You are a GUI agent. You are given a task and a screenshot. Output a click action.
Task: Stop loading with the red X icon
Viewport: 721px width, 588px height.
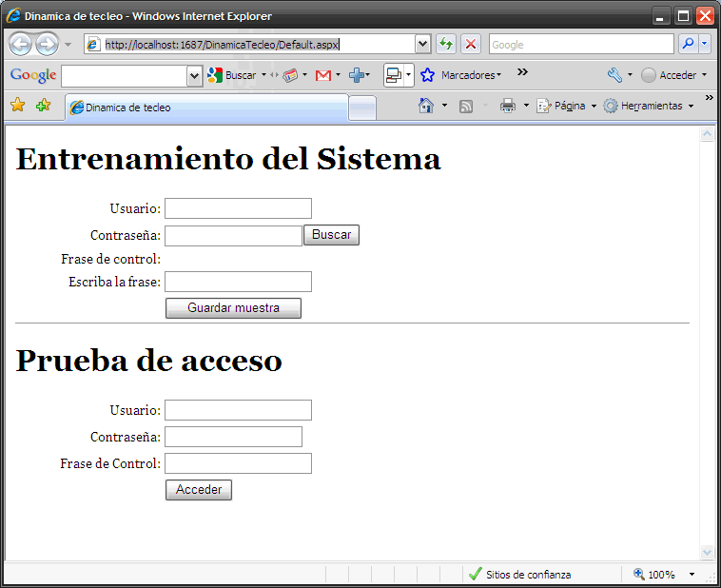tap(471, 44)
